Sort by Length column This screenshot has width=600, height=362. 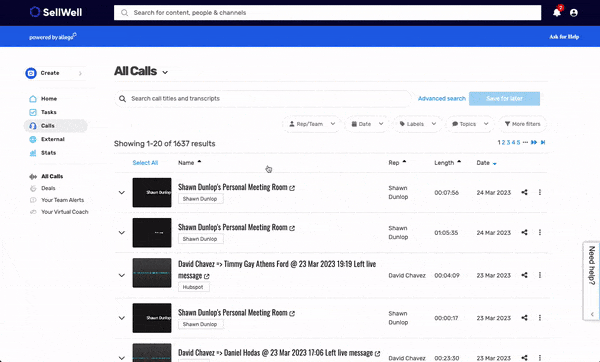click(447, 163)
